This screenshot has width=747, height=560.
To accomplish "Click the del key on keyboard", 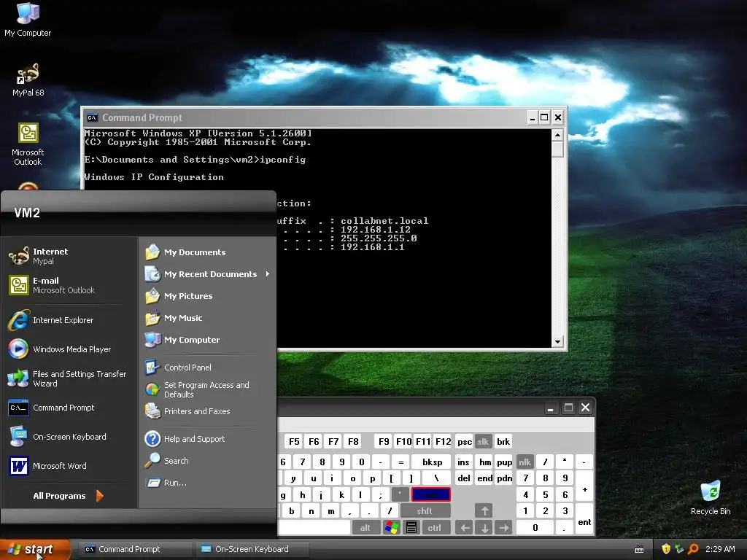I will coord(464,478).
